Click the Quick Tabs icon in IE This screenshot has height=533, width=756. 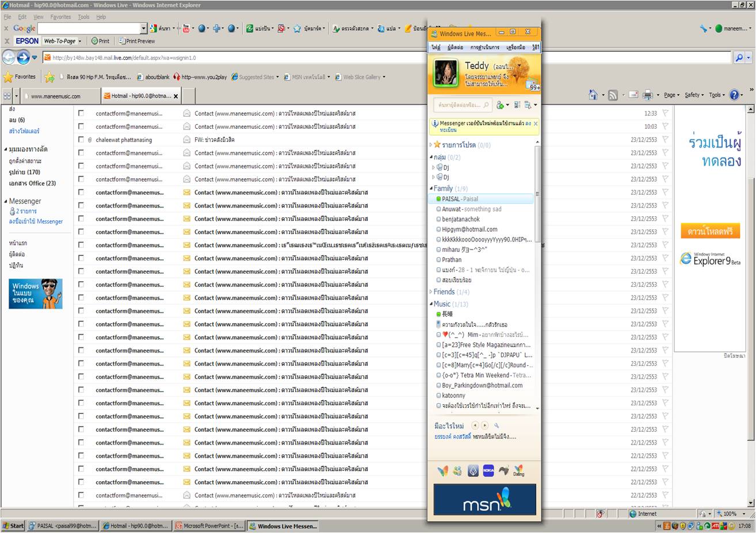point(7,96)
